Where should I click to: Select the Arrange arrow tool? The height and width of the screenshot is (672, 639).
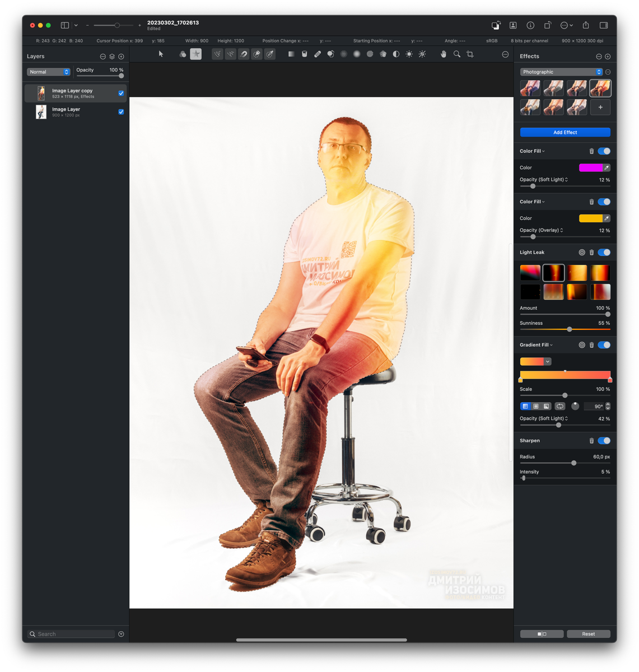coord(161,54)
